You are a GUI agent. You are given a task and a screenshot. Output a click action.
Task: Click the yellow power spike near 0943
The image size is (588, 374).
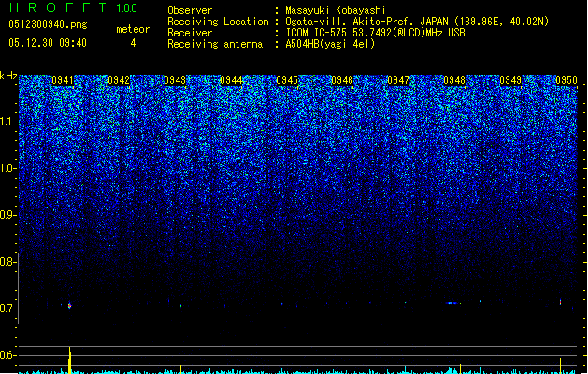click(180, 368)
